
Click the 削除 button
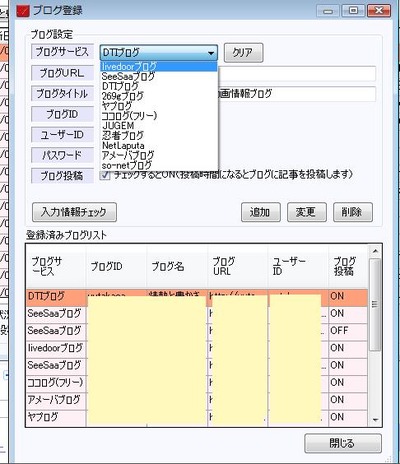(x=353, y=212)
